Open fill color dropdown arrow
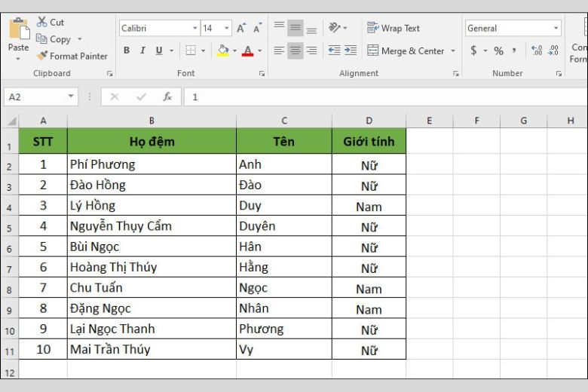This screenshot has height=392, width=588. point(234,51)
